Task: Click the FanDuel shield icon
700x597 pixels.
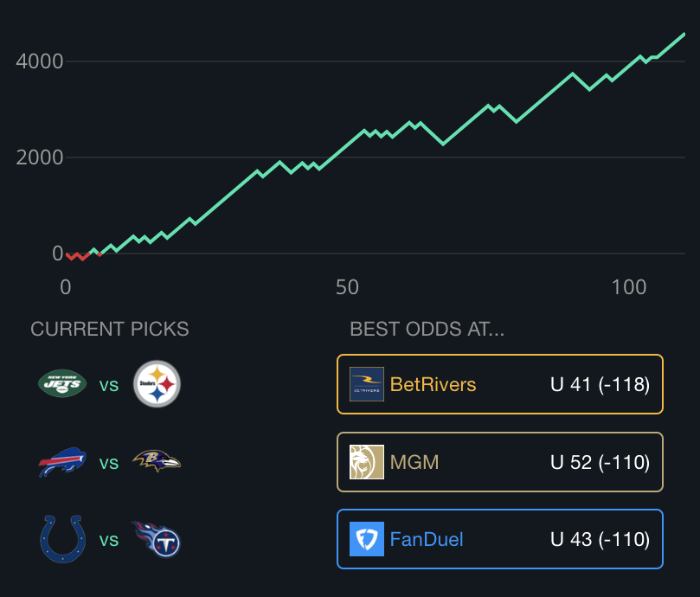Action: 367,539
